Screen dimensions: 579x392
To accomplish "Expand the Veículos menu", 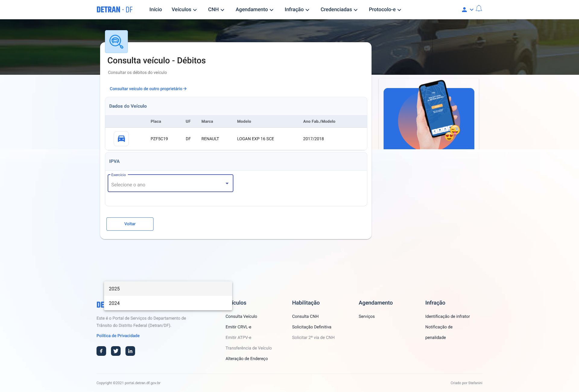I will coord(184,10).
